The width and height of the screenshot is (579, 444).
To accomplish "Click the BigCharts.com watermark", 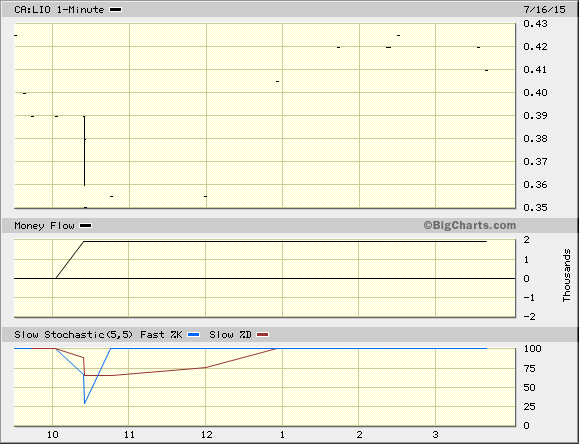I will pos(470,225).
